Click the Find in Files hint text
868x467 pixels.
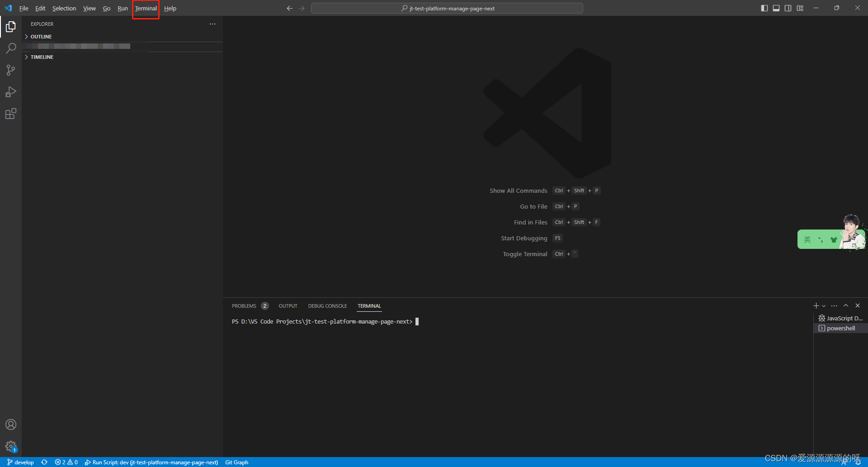tap(531, 222)
